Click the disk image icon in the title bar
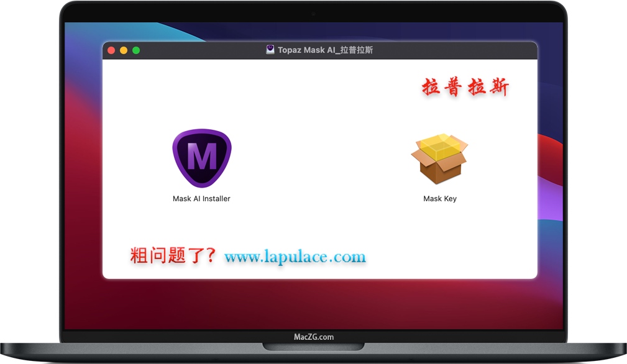 click(x=270, y=50)
